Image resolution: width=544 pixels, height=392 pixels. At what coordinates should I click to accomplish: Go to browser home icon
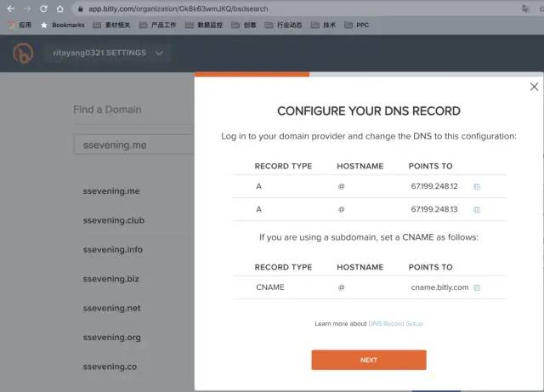pyautogui.click(x=60, y=9)
